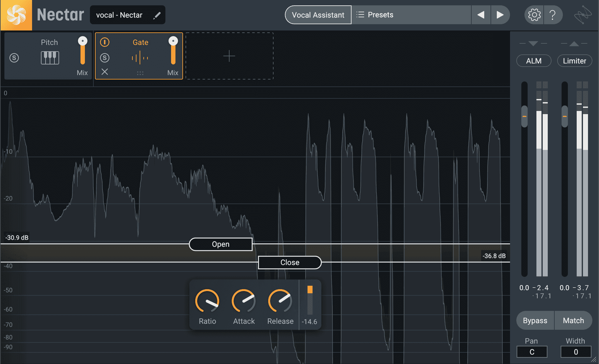Open help with the question mark icon

(x=552, y=15)
